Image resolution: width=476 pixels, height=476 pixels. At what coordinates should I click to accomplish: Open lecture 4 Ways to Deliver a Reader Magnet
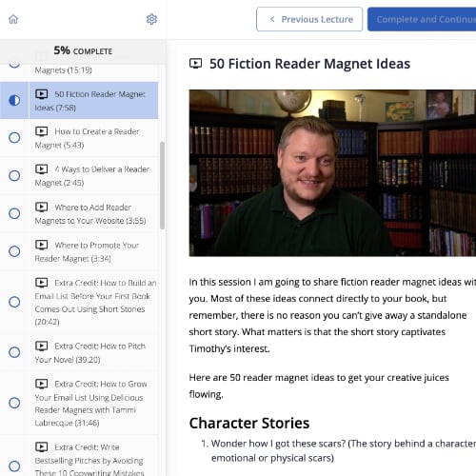coord(79,176)
